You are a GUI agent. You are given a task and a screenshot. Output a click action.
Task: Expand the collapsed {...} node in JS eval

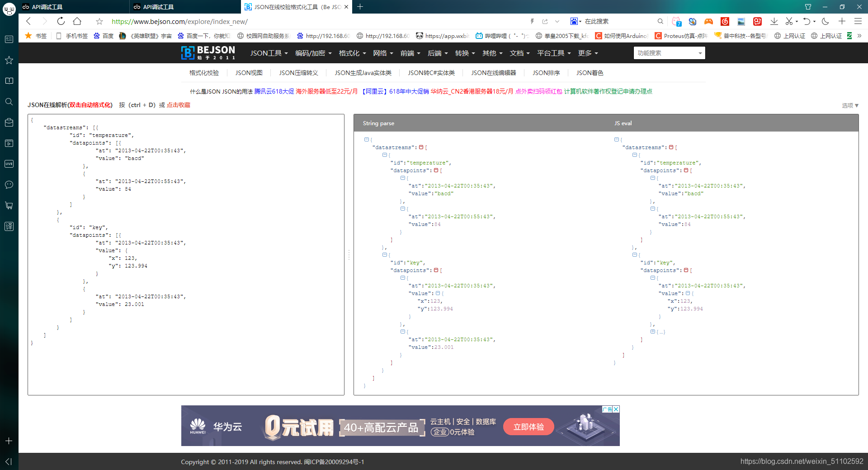(x=653, y=332)
